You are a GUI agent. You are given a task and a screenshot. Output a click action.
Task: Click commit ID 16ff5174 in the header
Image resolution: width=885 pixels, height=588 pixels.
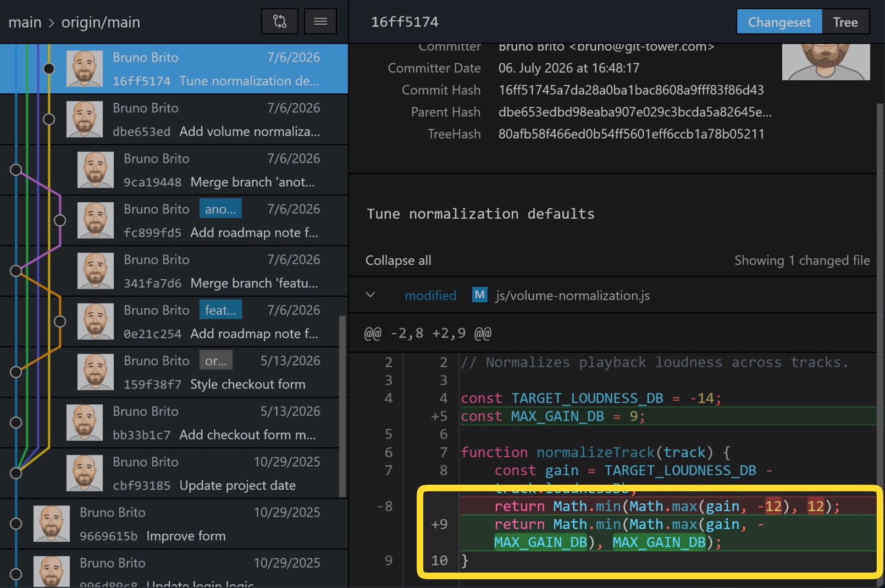(405, 22)
